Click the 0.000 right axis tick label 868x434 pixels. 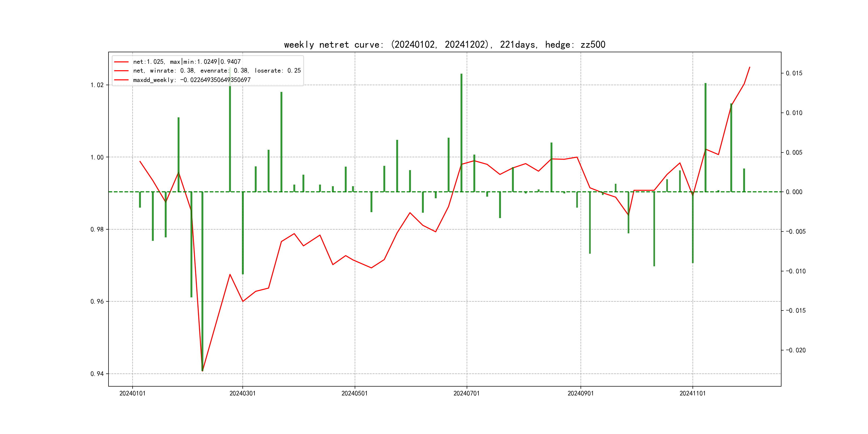794,192
